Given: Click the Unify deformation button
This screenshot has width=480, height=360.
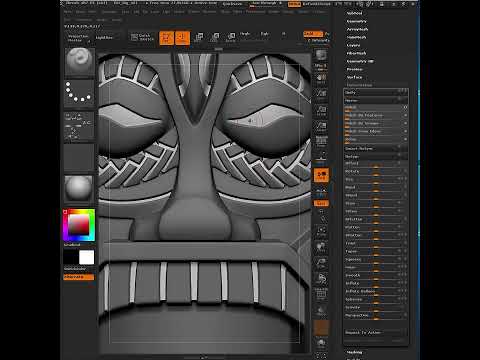Looking at the screenshot, I should coord(376,92).
